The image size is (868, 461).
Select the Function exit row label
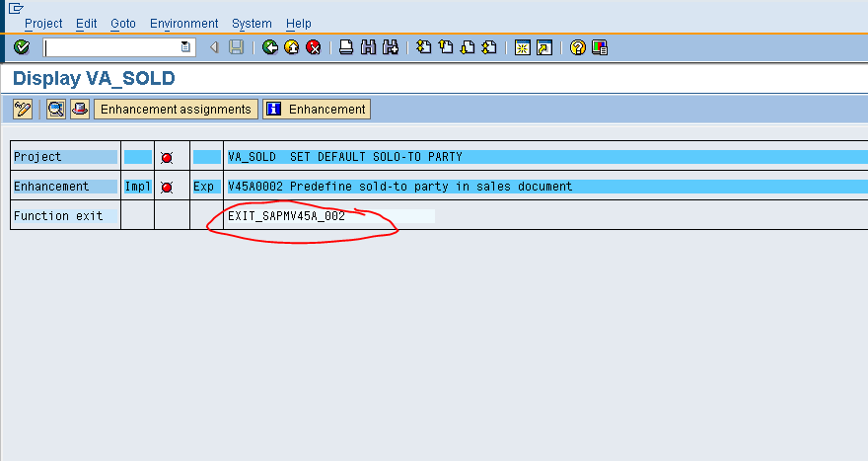coord(65,216)
